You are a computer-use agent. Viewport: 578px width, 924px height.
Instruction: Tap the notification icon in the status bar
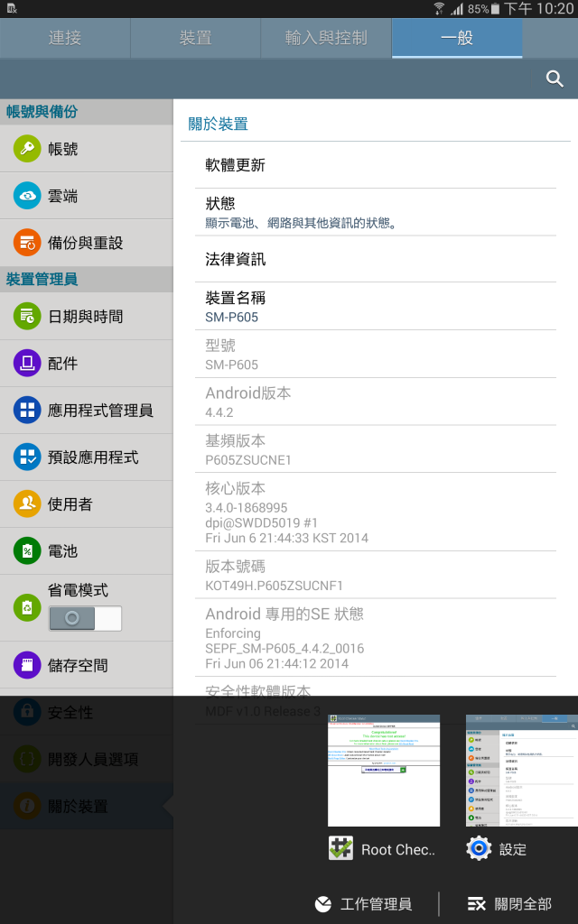pos(12,8)
